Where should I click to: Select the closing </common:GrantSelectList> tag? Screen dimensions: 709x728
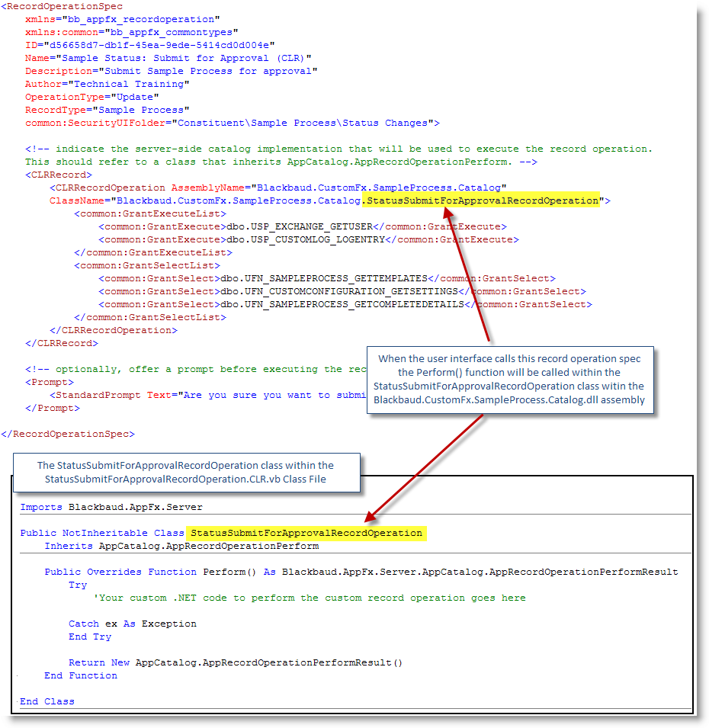pos(150,318)
